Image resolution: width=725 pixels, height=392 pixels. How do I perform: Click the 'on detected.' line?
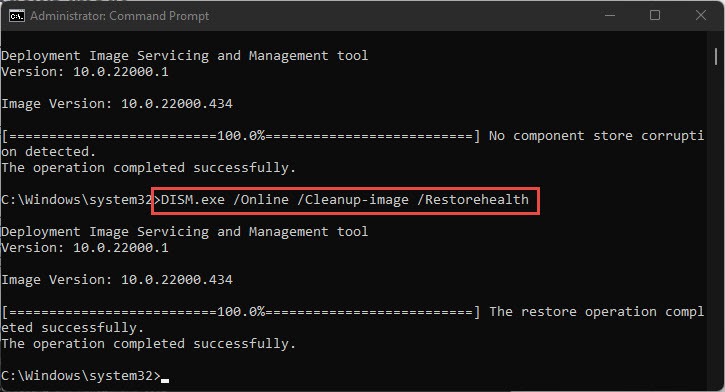coord(49,152)
